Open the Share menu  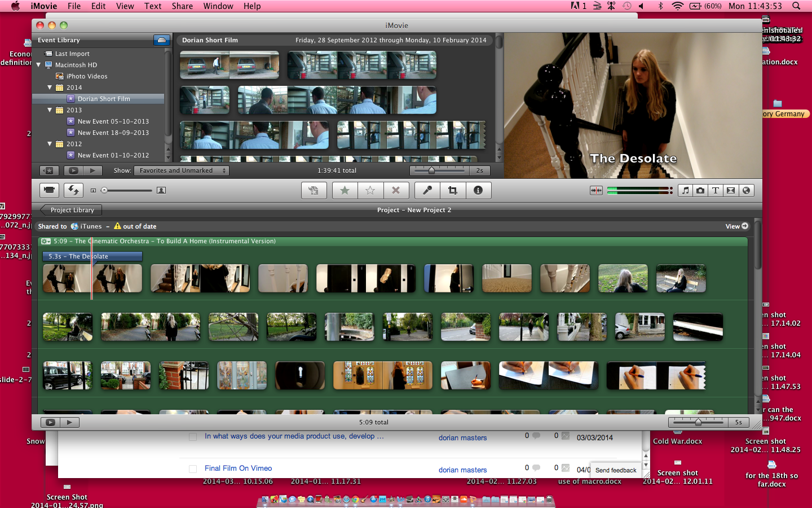click(182, 6)
